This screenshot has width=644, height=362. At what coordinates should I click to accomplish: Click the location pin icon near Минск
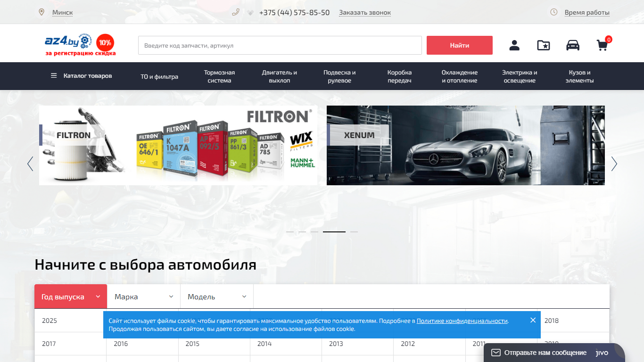click(41, 12)
